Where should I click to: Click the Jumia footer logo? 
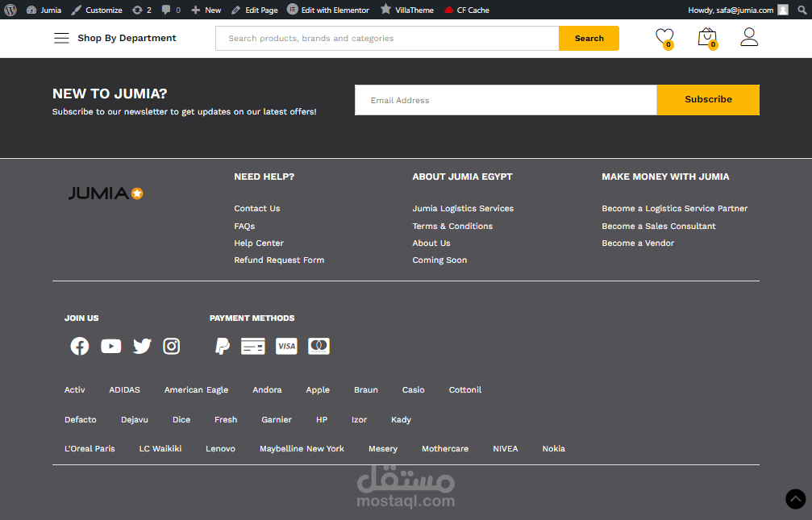pos(106,193)
